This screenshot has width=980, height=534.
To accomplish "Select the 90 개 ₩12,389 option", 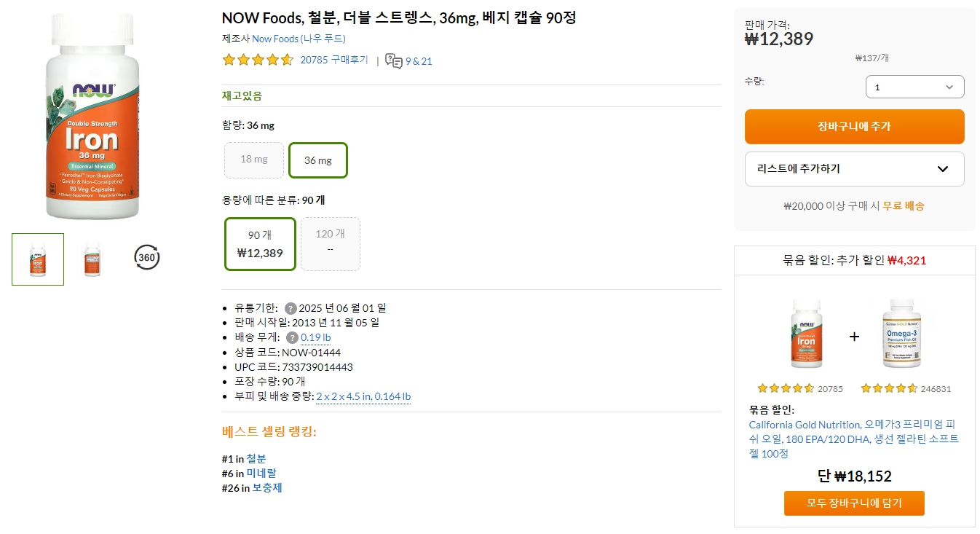I will [x=259, y=243].
